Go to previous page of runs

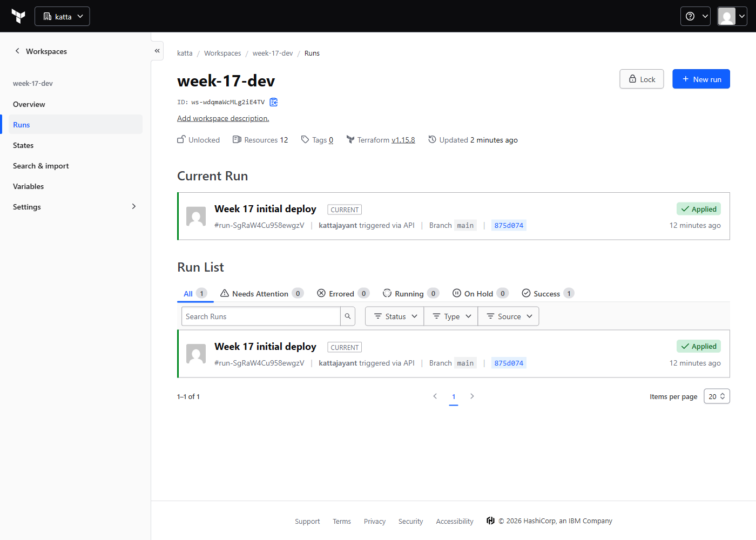point(435,396)
